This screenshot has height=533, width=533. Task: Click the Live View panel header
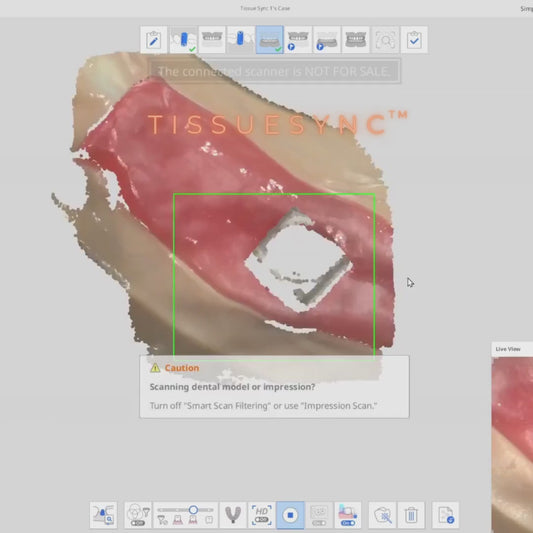click(x=512, y=349)
